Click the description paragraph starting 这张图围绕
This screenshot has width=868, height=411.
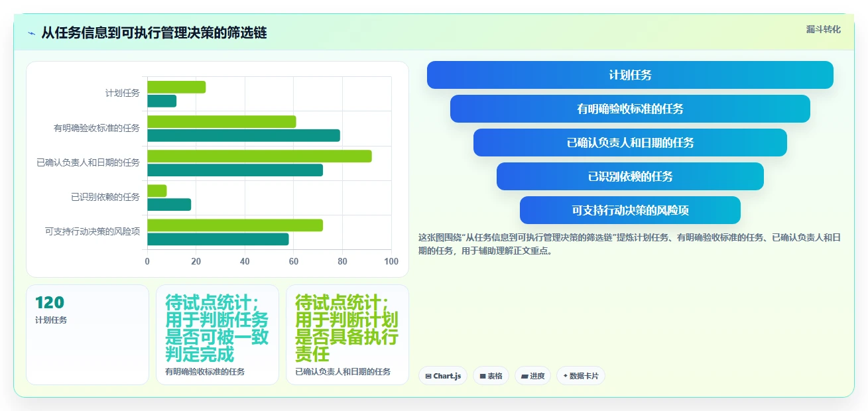629,244
